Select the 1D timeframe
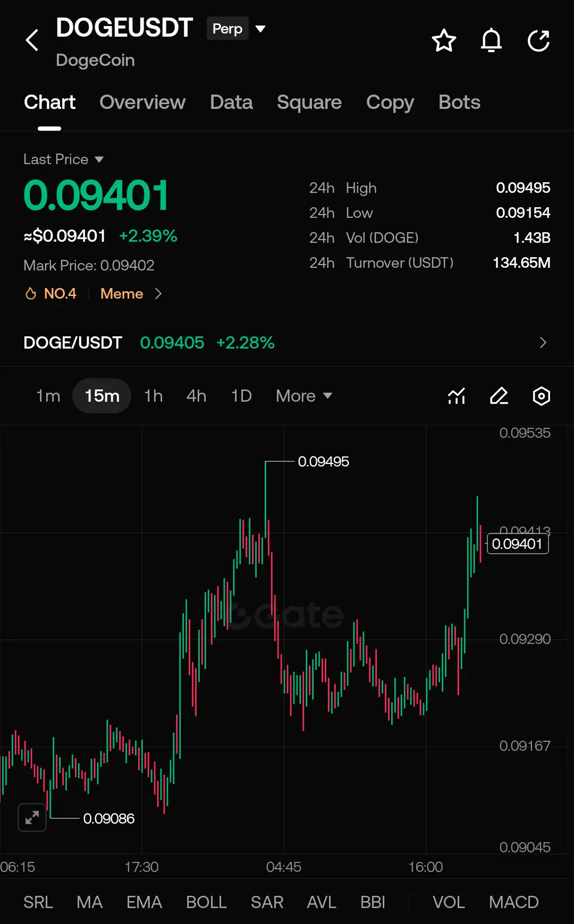 [241, 396]
